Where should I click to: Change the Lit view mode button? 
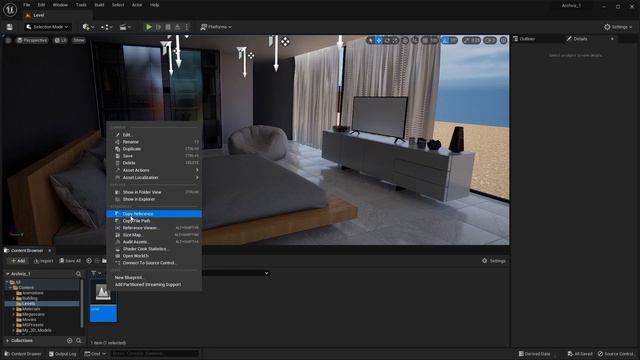60,40
